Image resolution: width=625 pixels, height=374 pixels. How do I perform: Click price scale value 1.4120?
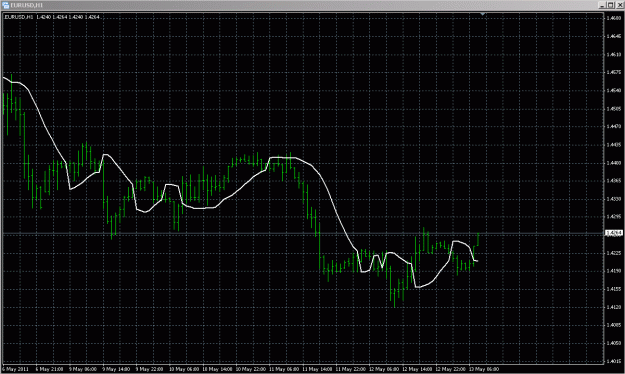pyautogui.click(x=613, y=307)
